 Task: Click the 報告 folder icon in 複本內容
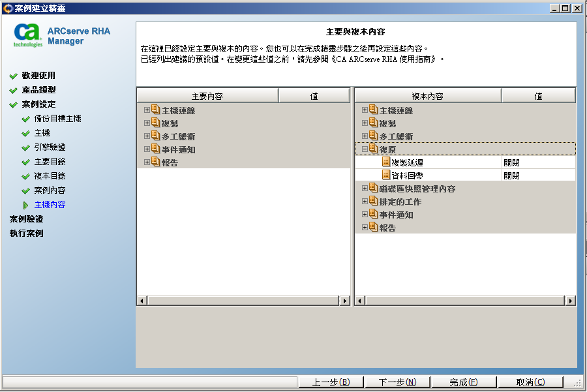tap(374, 227)
